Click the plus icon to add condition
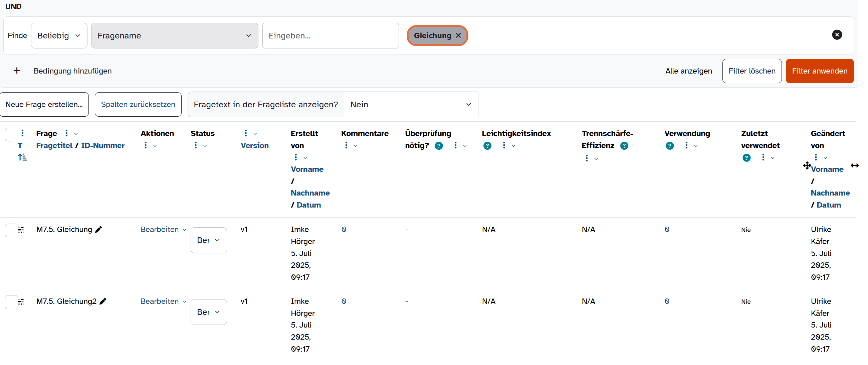Image resolution: width=868 pixels, height=365 pixels. pos(17,71)
